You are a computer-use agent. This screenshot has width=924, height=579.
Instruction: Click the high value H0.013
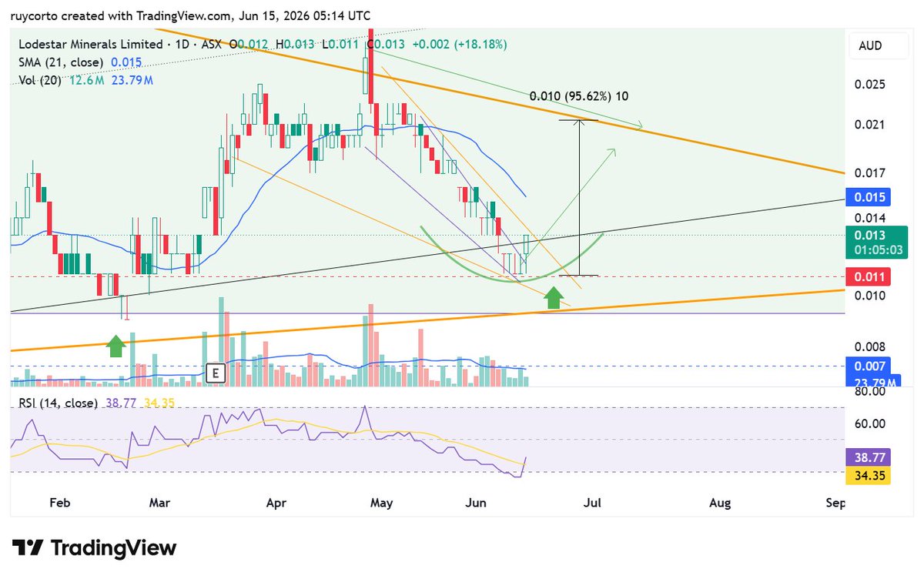tap(296, 45)
